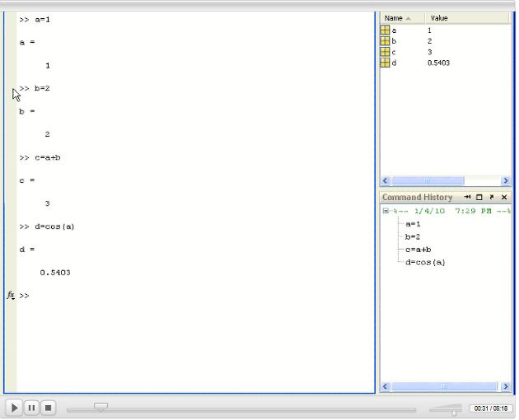This screenshot has width=519, height=420.
Task: Click the b=2 line in Command Window
Action: pos(35,88)
